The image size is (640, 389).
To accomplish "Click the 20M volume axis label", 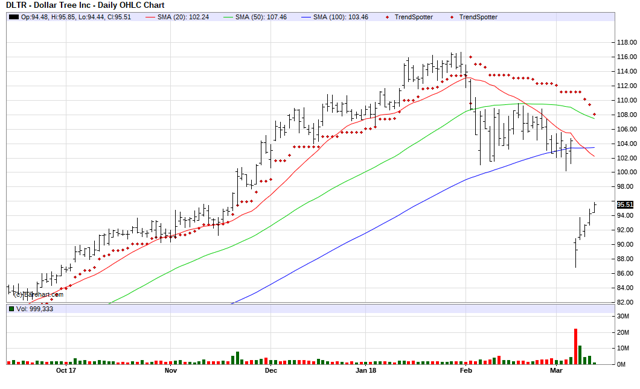I will 623,332.
